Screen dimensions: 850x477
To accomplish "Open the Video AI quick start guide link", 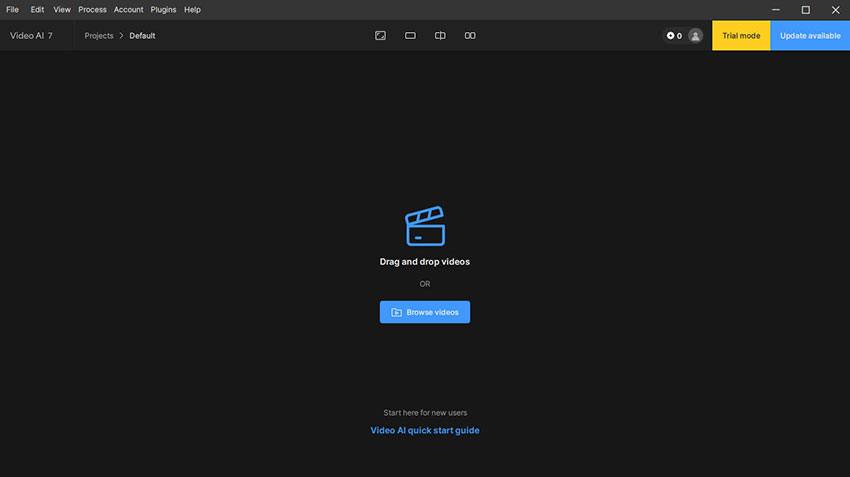I will point(425,431).
